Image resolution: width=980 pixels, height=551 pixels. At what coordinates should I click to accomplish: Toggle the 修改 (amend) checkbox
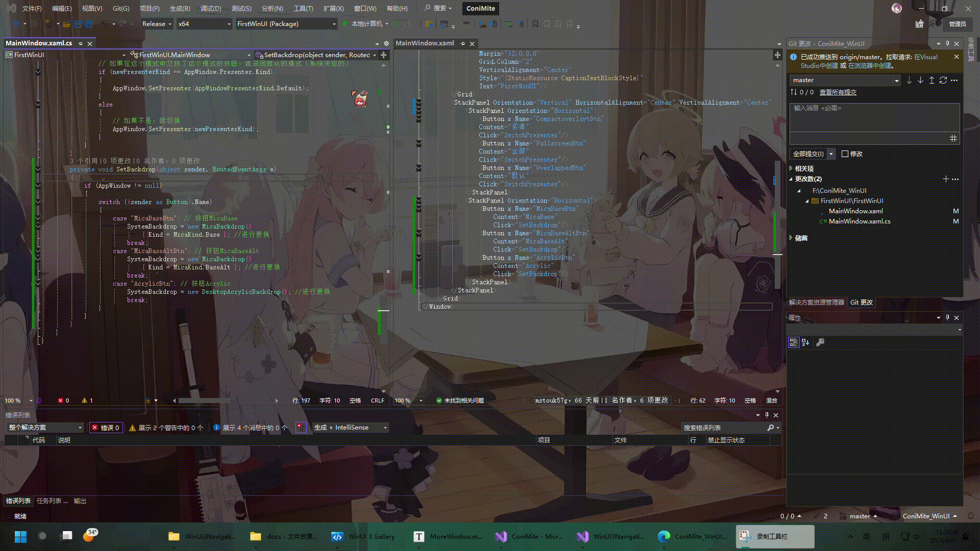(x=845, y=154)
